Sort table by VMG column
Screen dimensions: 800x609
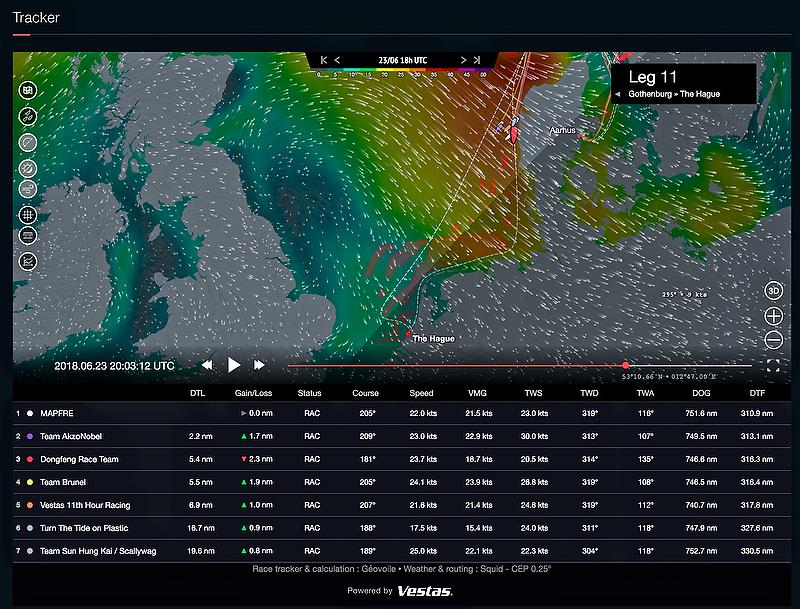point(477,393)
